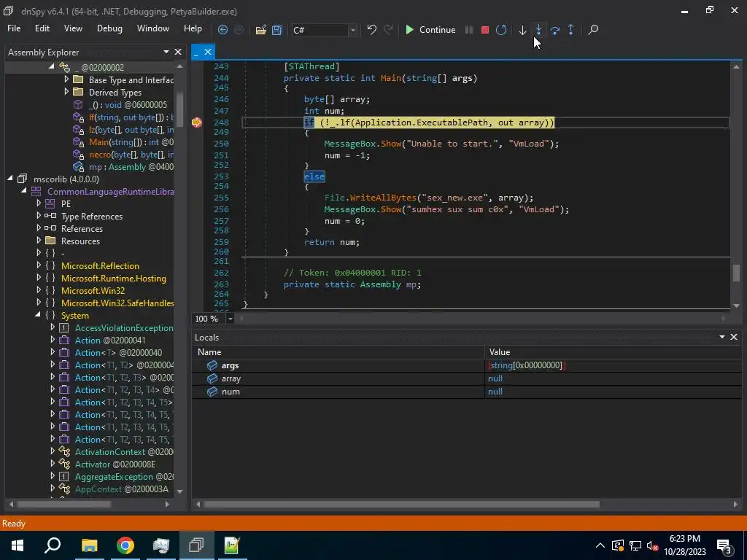Close the Locals panel
The width and height of the screenshot is (747, 560).
(734, 337)
